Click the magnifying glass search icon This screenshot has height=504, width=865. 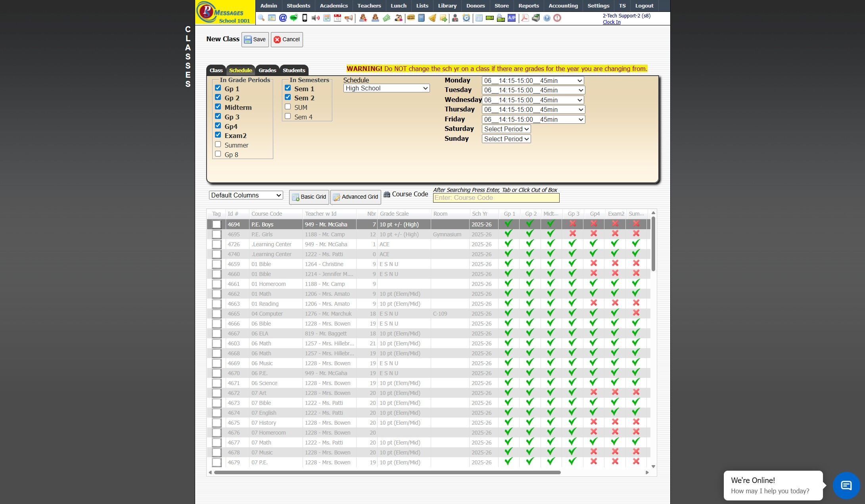[261, 18]
